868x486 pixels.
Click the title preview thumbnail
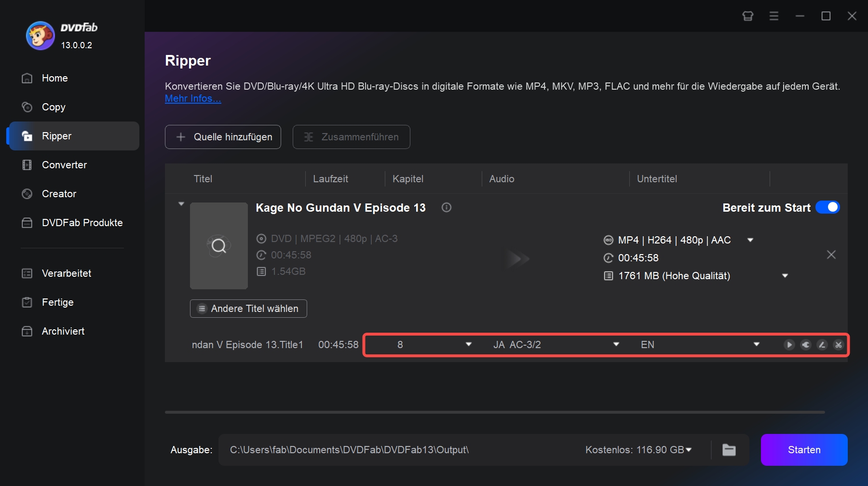pos(219,246)
